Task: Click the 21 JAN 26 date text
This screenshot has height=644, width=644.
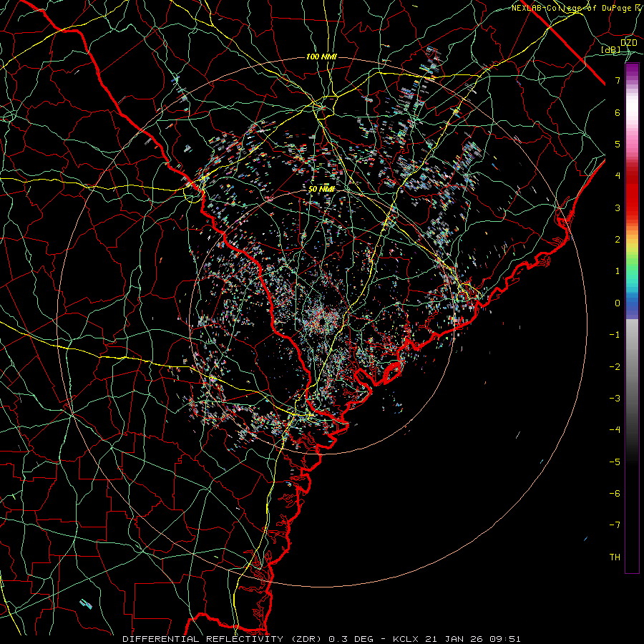Action: coord(456,639)
